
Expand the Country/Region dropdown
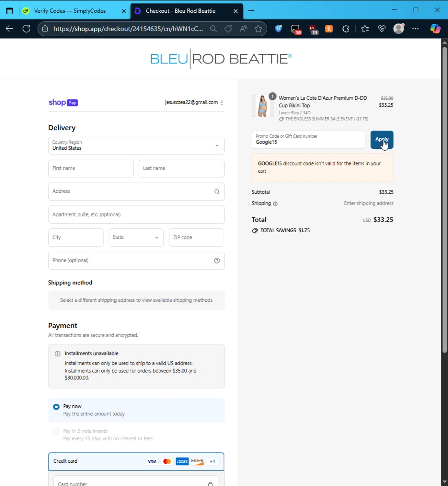tap(136, 145)
